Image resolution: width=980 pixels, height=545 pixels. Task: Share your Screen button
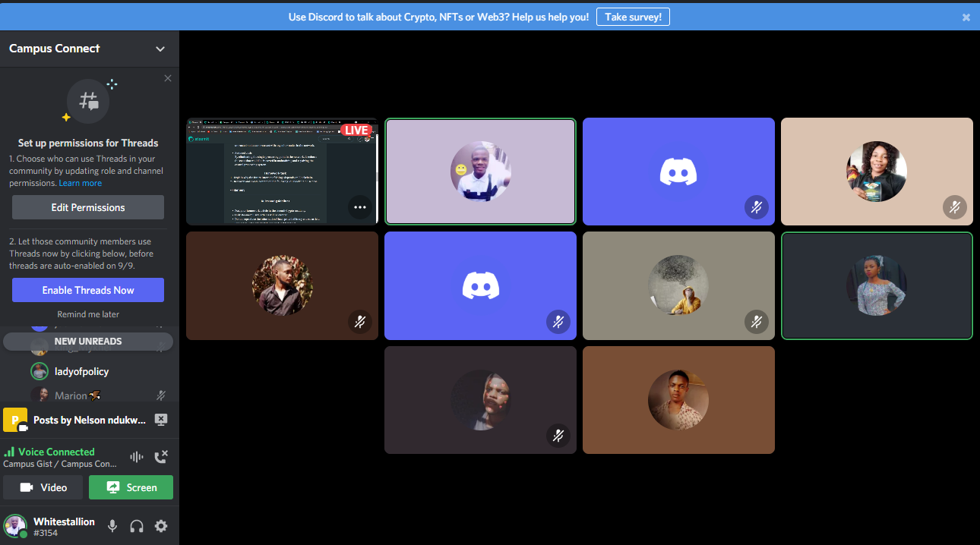click(x=131, y=487)
